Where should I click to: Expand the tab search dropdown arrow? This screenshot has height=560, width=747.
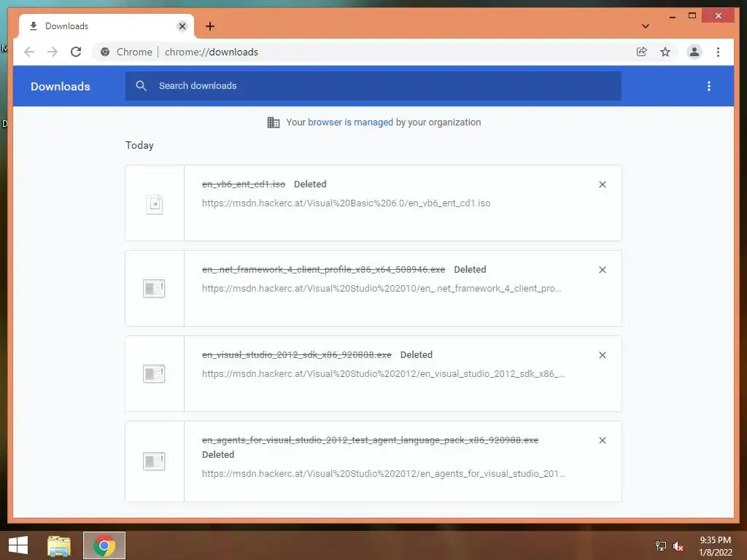(x=645, y=26)
